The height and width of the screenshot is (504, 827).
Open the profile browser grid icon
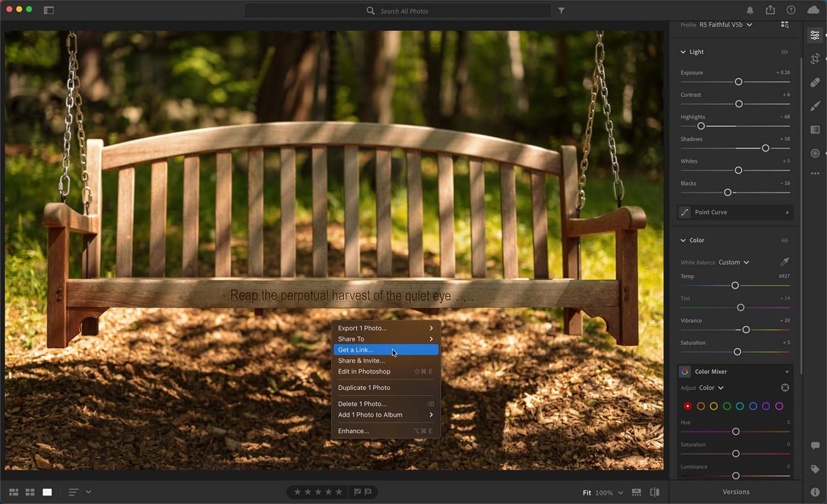tap(784, 24)
